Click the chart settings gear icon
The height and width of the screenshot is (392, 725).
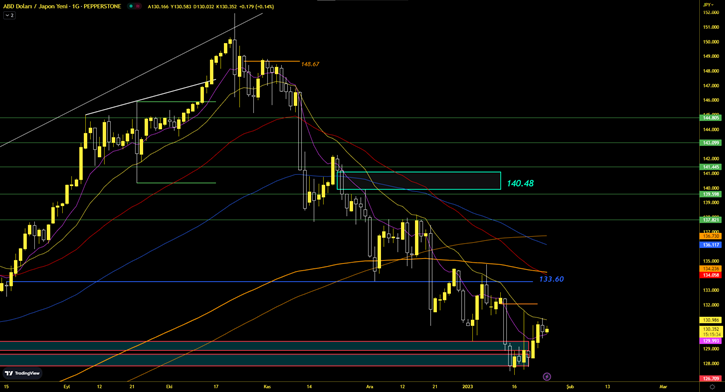[x=712, y=387]
